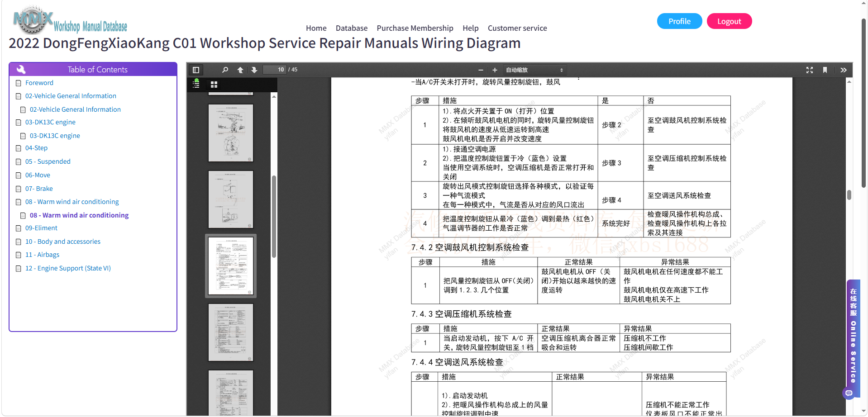Image resolution: width=868 pixels, height=417 pixels.
Task: Open the 07- Brake chapter
Action: tap(39, 189)
